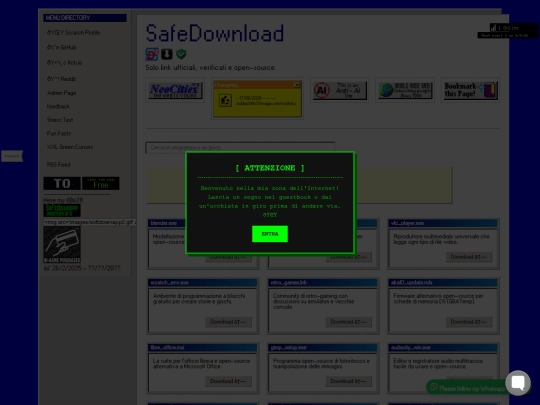The width and height of the screenshot is (540, 405).
Task: Select XXL Green Cursors entry
Action: [70, 147]
